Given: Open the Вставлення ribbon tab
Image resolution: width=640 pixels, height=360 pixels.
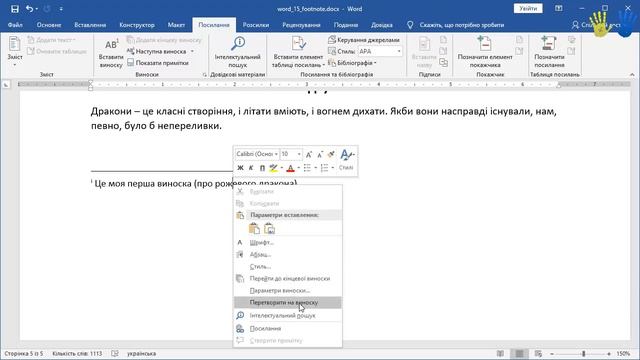Looking at the screenshot, I should pos(90,25).
